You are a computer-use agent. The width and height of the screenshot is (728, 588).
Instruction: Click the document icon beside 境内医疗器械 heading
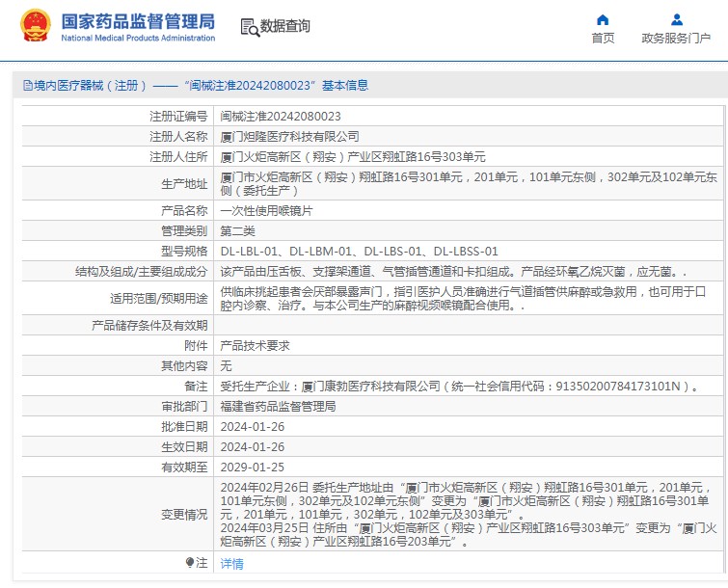point(26,85)
